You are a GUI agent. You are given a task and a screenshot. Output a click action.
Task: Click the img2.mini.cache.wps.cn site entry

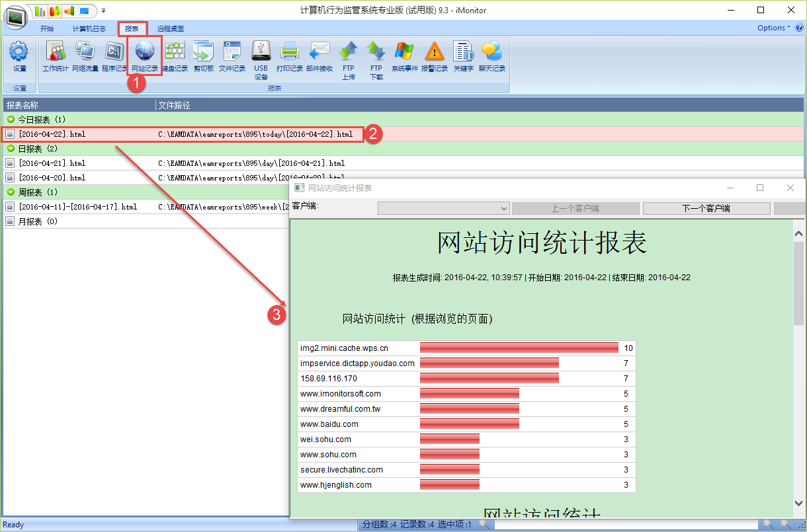(344, 348)
